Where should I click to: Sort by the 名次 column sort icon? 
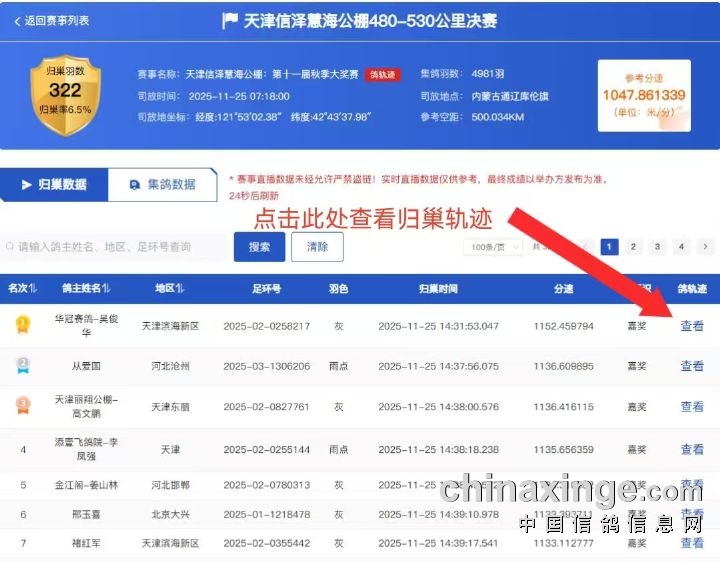pos(34,289)
